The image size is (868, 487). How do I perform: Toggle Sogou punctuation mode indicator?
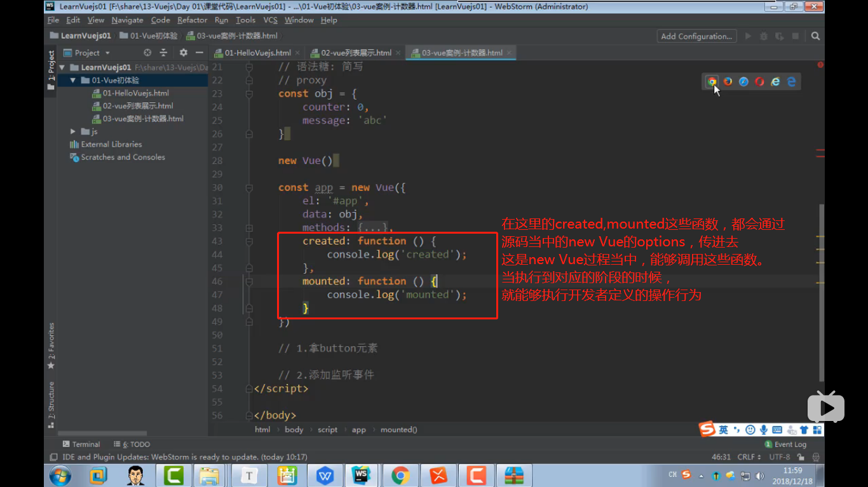(x=737, y=430)
